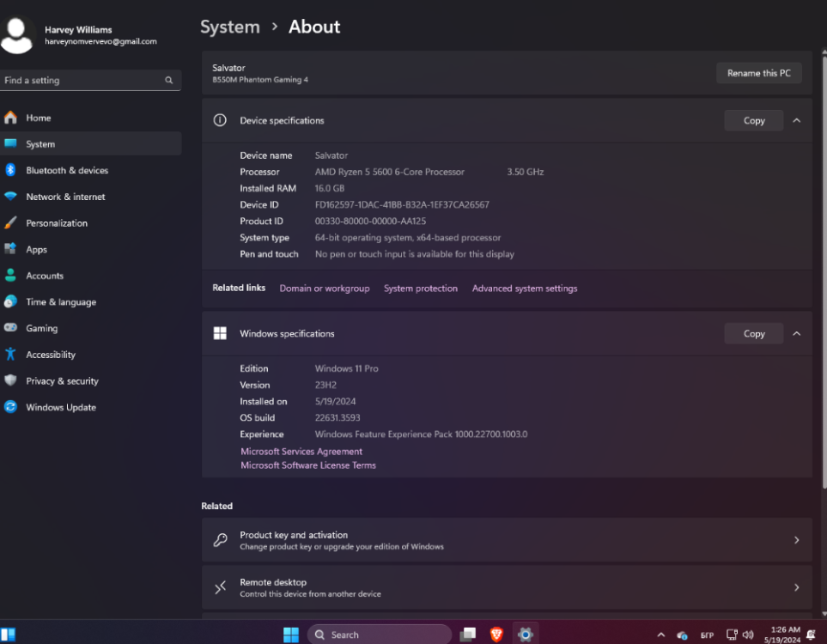This screenshot has height=644, width=827.
Task: Select System in the sidebar
Action: [x=91, y=144]
